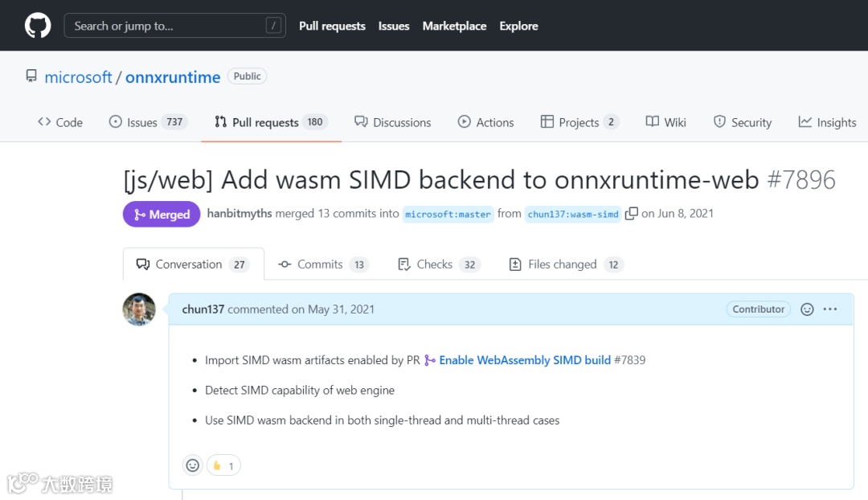The width and height of the screenshot is (868, 500).
Task: Open the Projects tab
Action: (579, 122)
